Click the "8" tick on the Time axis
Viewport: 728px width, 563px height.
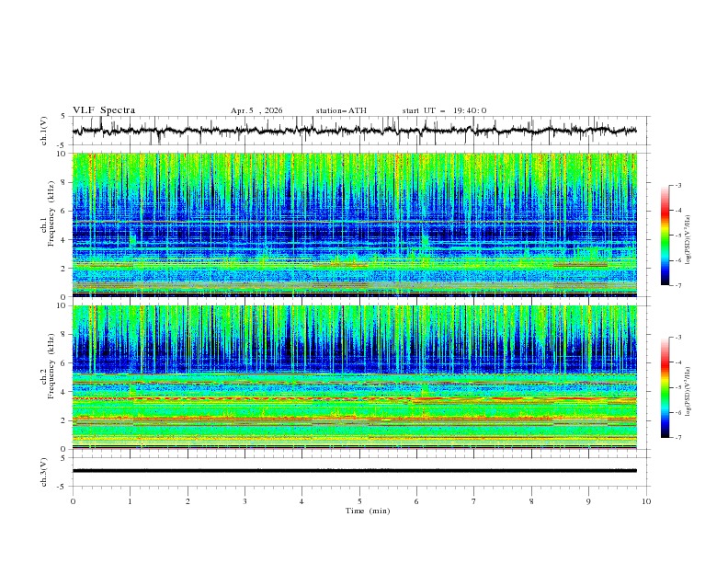(x=531, y=501)
